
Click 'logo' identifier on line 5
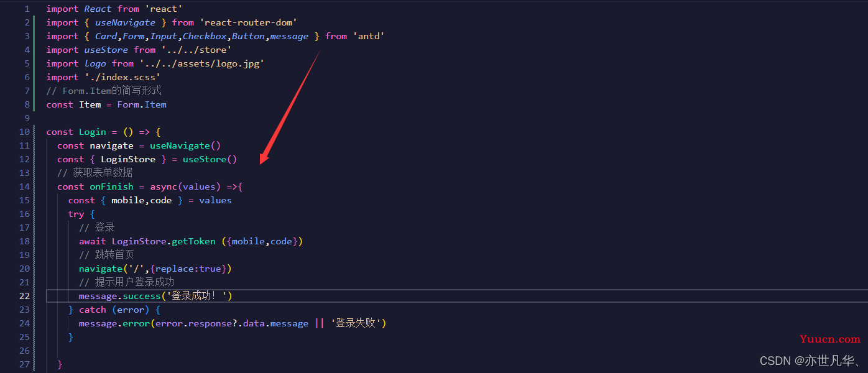(95, 63)
